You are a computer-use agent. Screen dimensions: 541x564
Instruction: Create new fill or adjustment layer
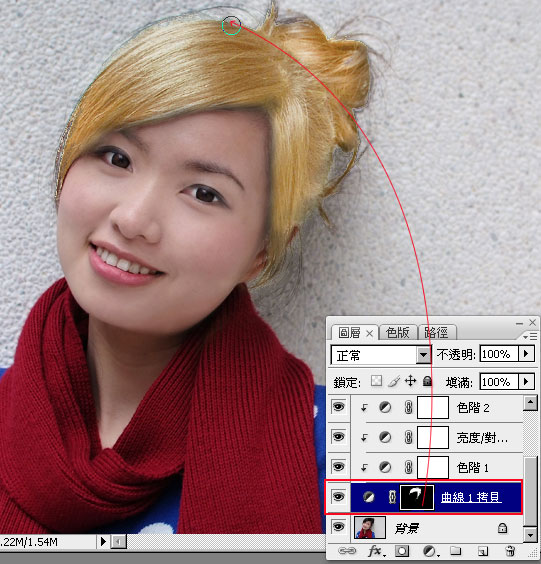[430, 551]
